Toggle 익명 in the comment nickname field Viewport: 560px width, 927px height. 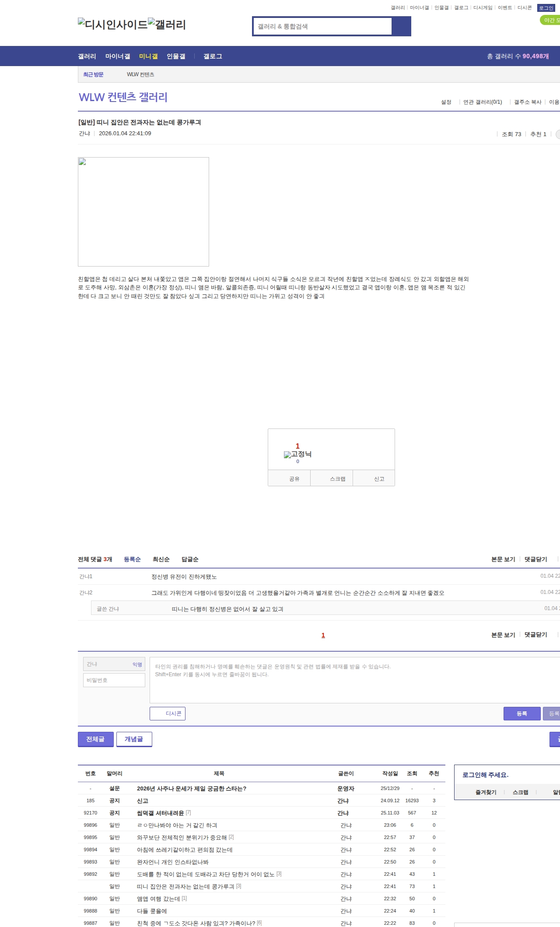click(137, 664)
